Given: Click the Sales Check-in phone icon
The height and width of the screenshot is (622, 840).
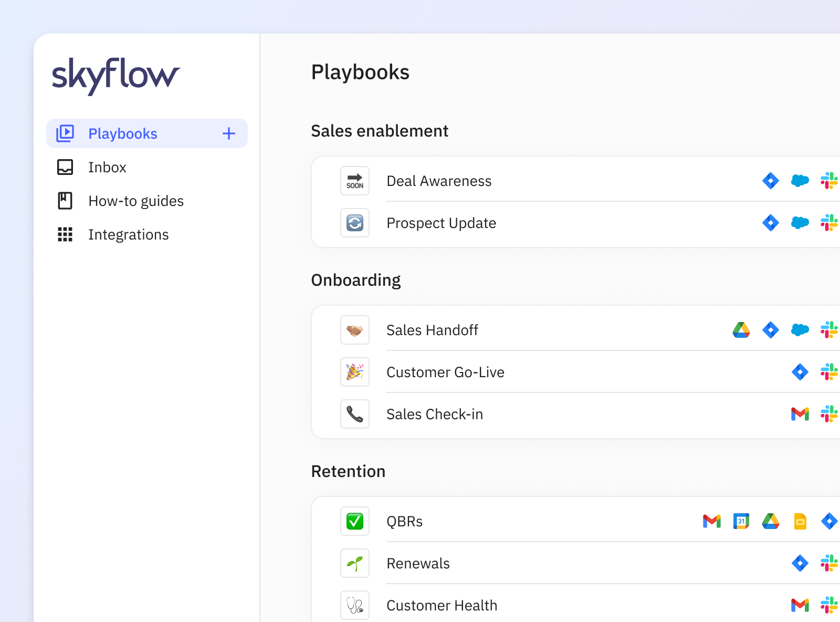Looking at the screenshot, I should pyautogui.click(x=355, y=414).
